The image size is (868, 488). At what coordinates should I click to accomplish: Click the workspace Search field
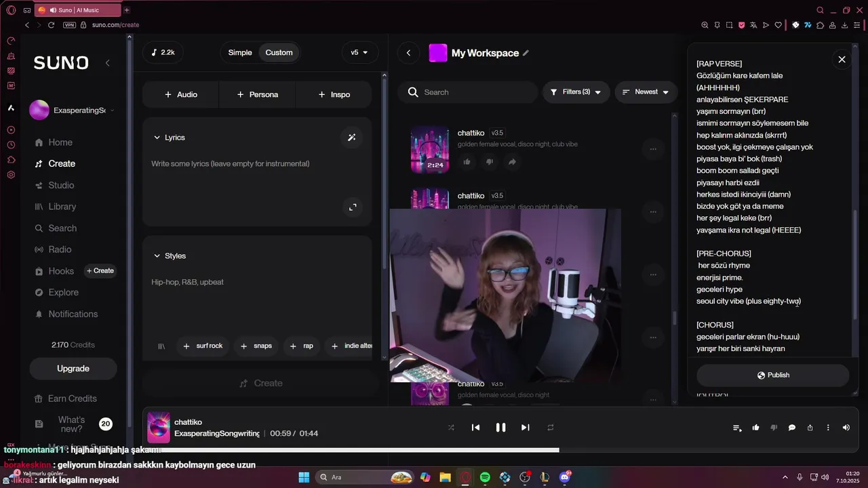pos(468,92)
